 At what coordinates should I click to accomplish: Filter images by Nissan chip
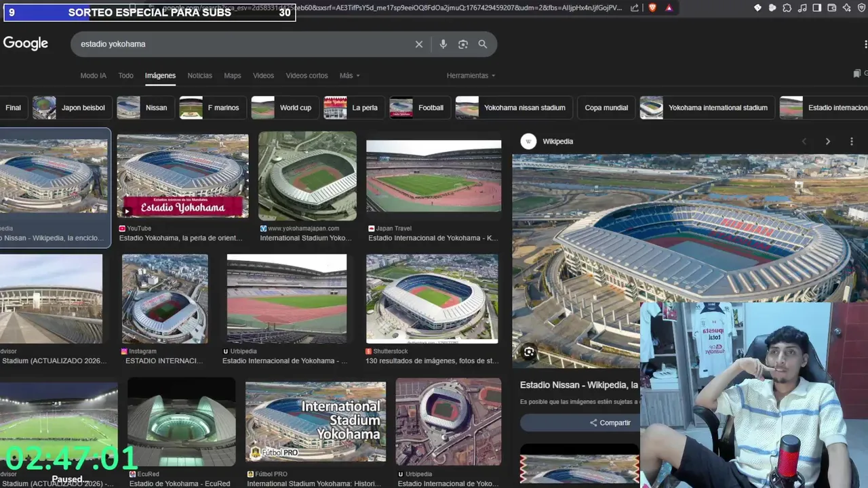pyautogui.click(x=144, y=108)
